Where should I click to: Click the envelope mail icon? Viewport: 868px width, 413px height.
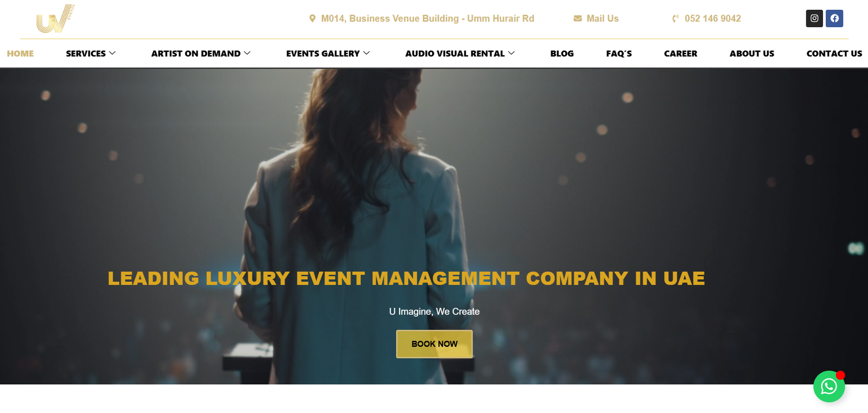pyautogui.click(x=578, y=18)
